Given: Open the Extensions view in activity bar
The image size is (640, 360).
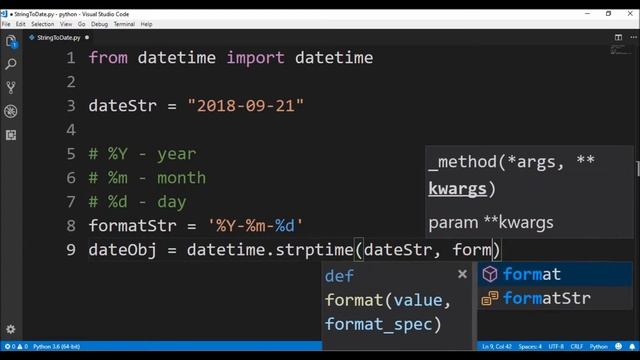Looking at the screenshot, I should 11,135.
